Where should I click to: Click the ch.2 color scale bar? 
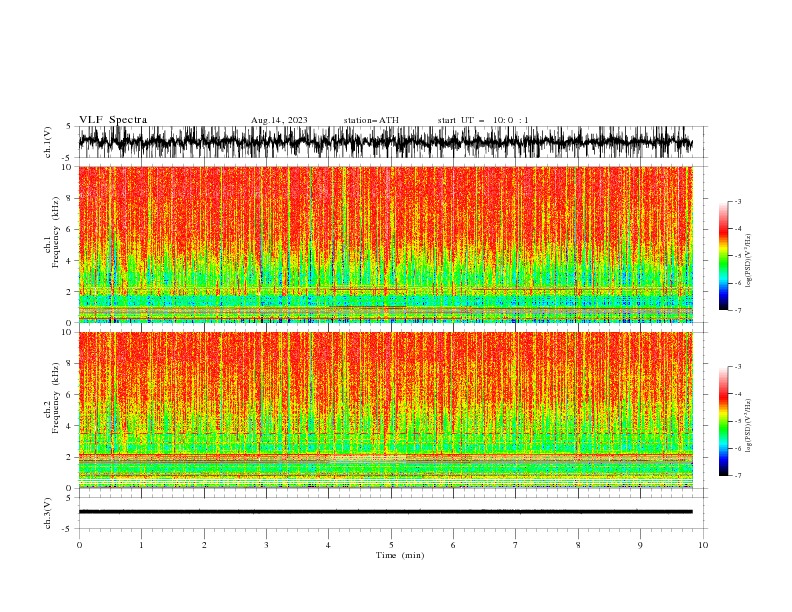pos(724,421)
